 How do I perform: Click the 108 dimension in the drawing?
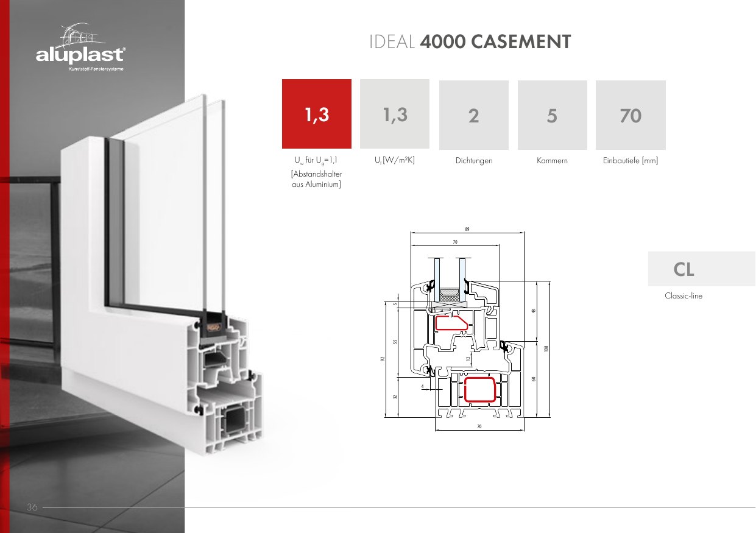pos(547,348)
